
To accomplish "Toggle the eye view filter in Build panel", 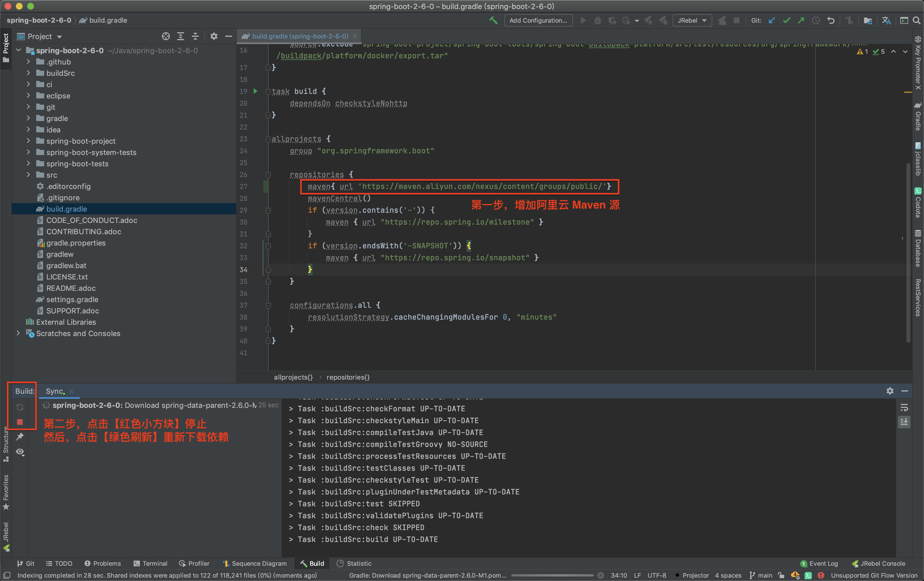I will (20, 452).
